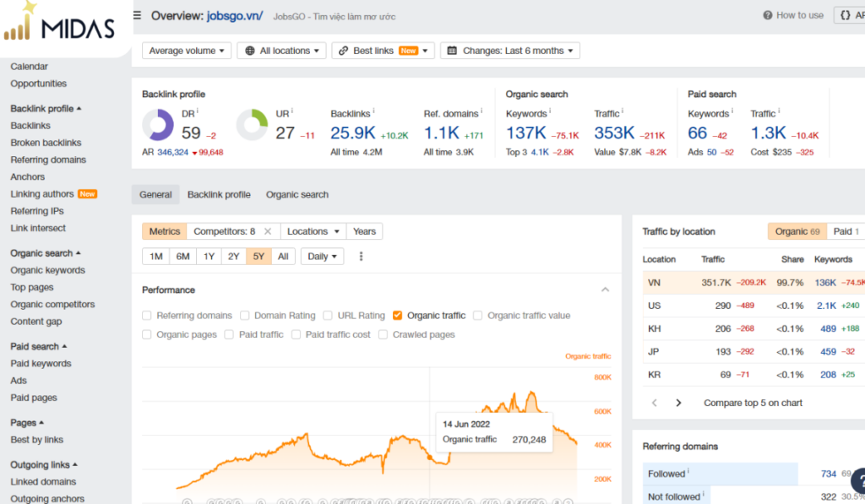The image size is (865, 504).
Task: Click Compare top 5 on chart
Action: 753,403
